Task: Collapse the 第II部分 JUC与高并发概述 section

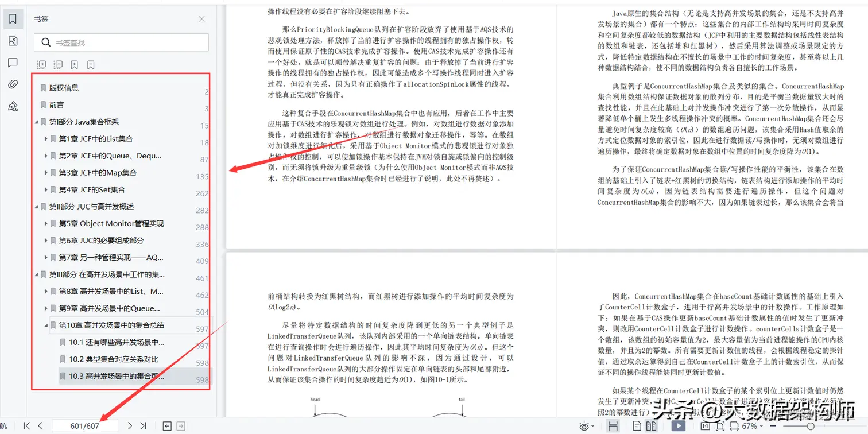Action: click(x=37, y=207)
